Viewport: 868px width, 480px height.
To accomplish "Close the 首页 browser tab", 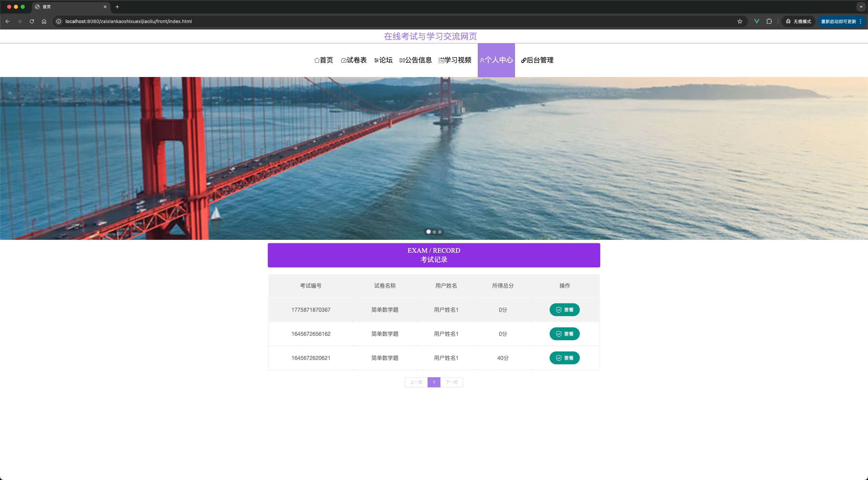I will (x=105, y=7).
